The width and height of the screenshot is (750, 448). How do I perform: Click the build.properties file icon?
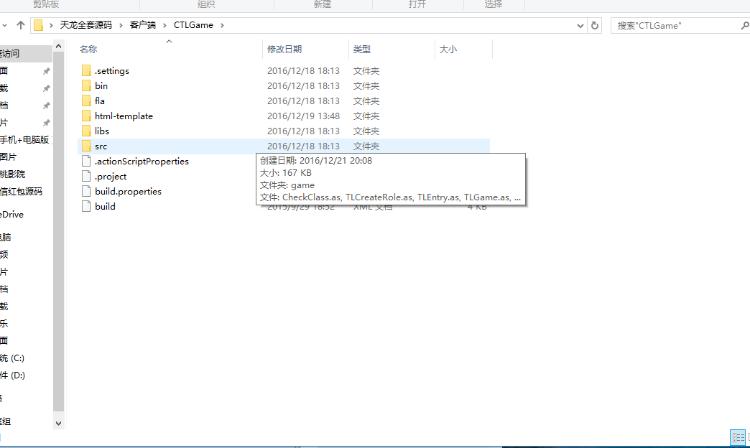(x=86, y=191)
